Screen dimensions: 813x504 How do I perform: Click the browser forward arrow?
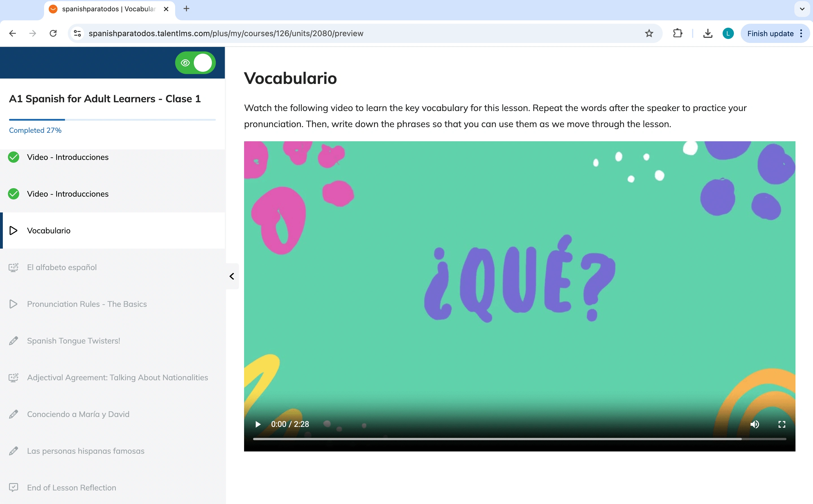pos(33,33)
